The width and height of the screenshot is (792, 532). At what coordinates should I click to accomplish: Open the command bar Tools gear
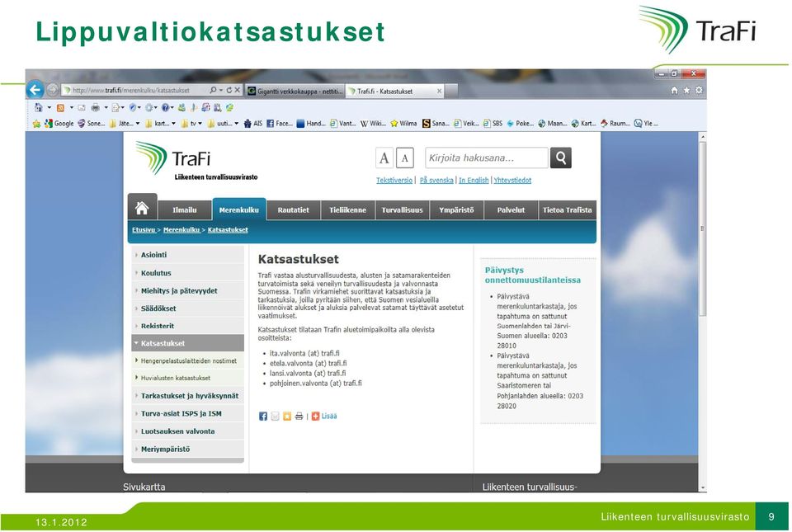coord(148,107)
